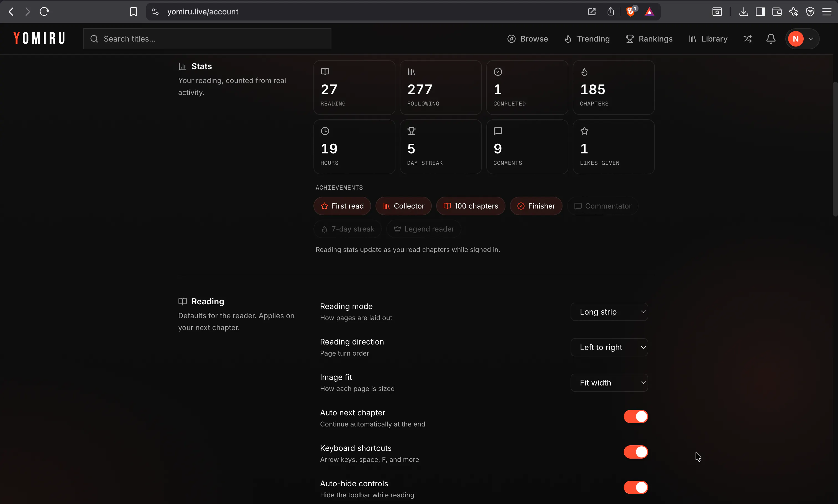
Task: Select the Collector achievement badge
Action: click(403, 206)
